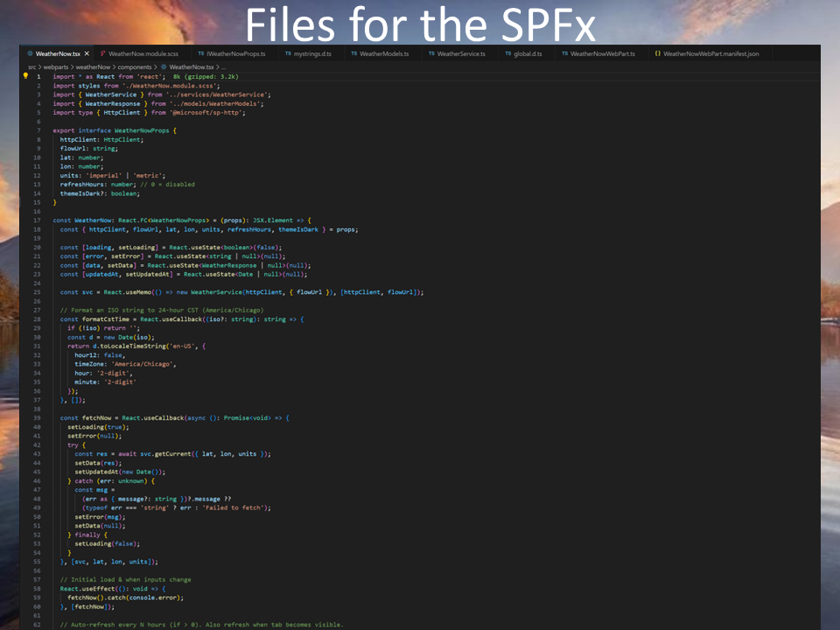Viewport: 840px width, 630px height.
Task: Open the global.d.ts tab
Action: point(528,53)
